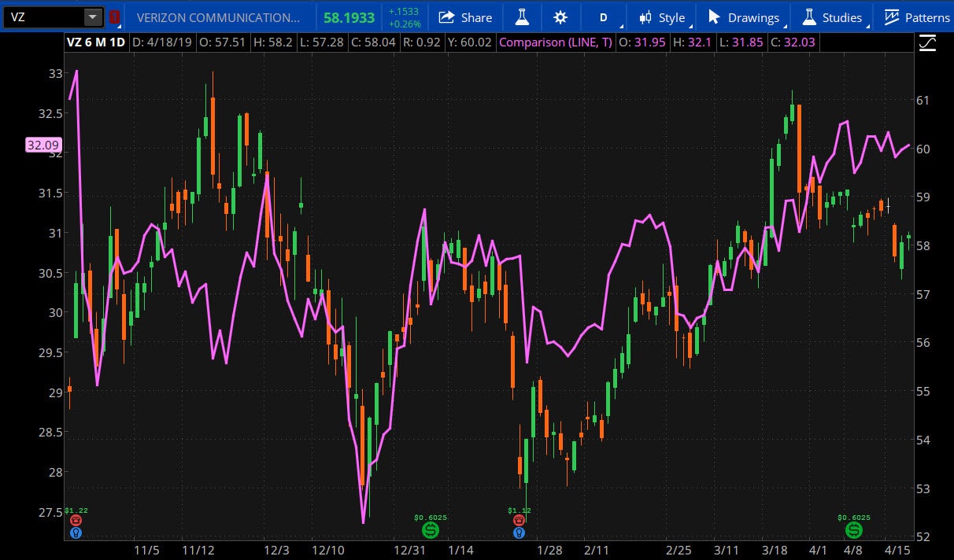
Task: Click the 56 value on right price axis
Action: [x=923, y=342]
